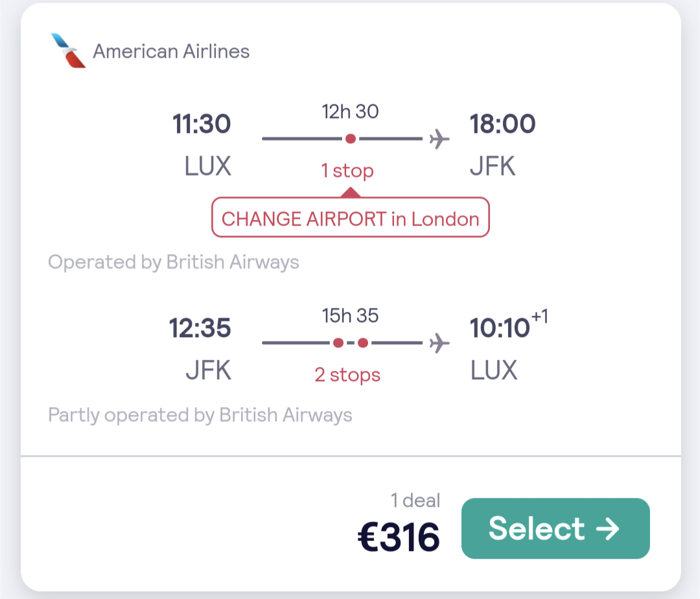Image resolution: width=700 pixels, height=599 pixels.
Task: Click the 18:00 JFK arrival time
Action: click(x=502, y=124)
